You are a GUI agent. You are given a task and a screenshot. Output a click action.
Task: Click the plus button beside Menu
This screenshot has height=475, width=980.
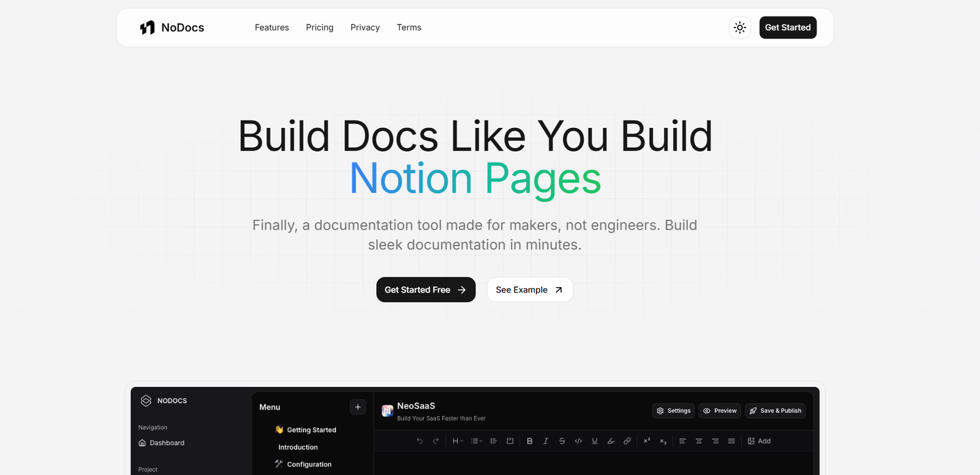click(358, 407)
